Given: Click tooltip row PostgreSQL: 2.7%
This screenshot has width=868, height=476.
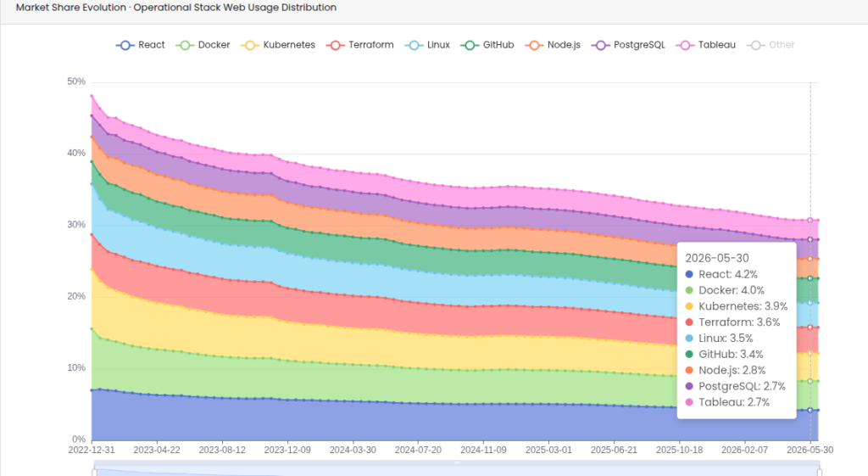Looking at the screenshot, I should pyautogui.click(x=735, y=387).
